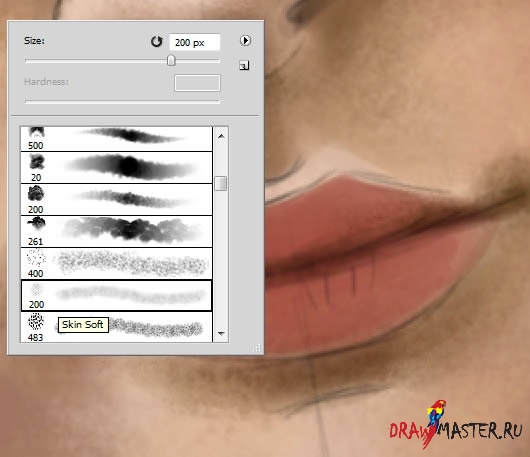Choose the 483 size dotted brush preset
530x457 pixels.
(116, 327)
